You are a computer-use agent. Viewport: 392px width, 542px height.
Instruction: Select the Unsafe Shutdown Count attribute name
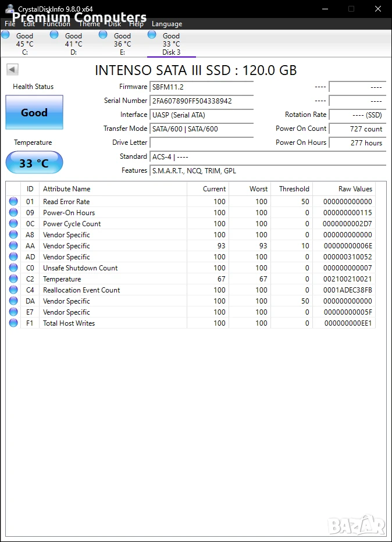tap(80, 268)
